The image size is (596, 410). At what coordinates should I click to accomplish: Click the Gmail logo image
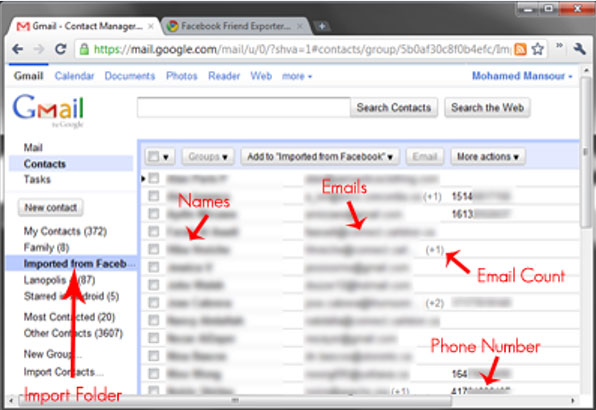(48, 111)
